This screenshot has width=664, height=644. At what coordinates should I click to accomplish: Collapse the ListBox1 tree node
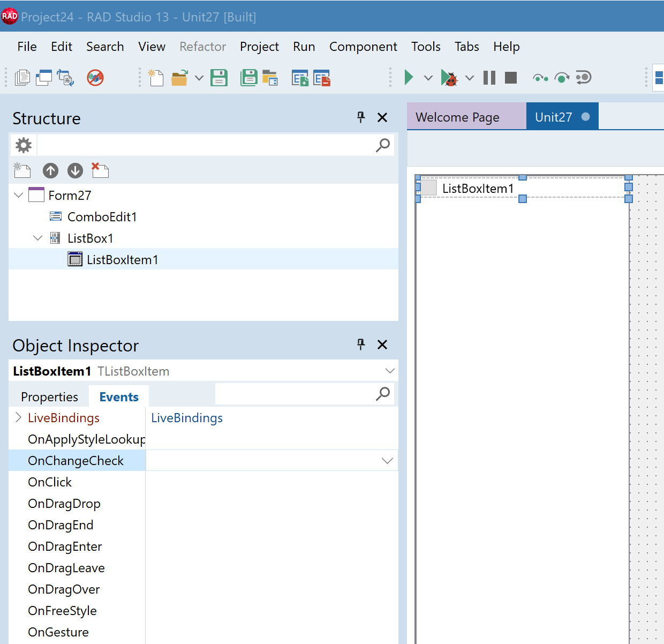[37, 238]
